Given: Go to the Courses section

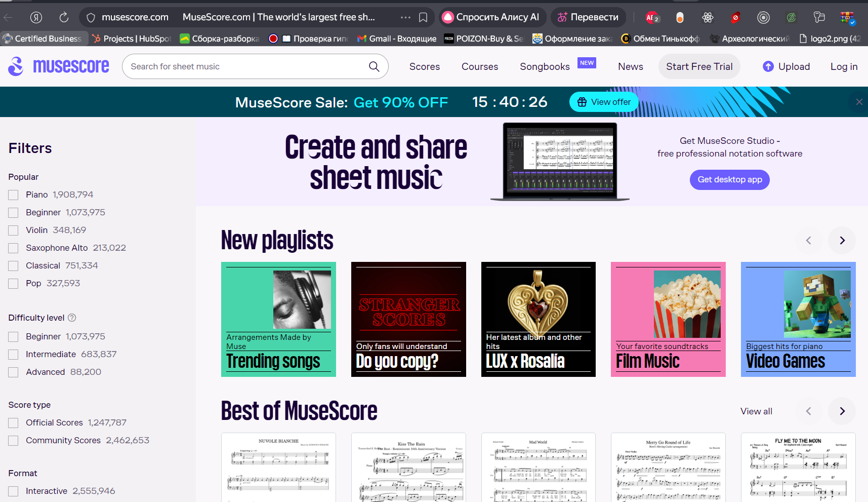Looking at the screenshot, I should 480,66.
